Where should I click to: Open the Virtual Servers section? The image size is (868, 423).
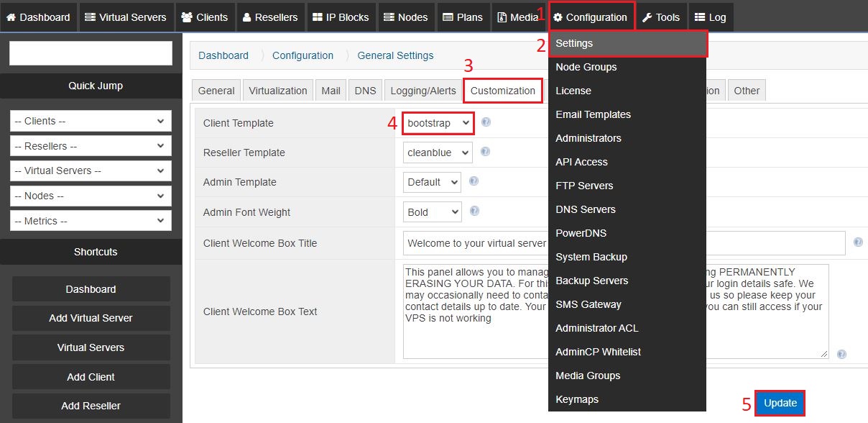(126, 17)
